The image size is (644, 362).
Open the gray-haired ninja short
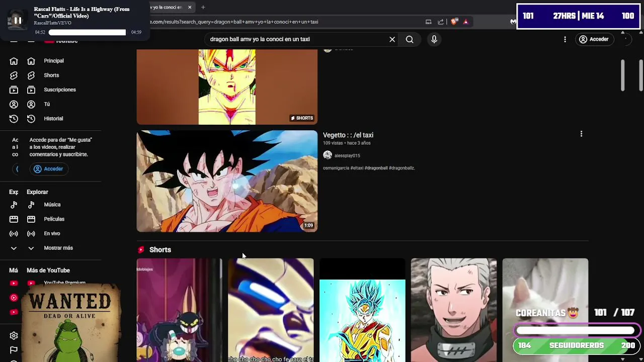click(454, 310)
